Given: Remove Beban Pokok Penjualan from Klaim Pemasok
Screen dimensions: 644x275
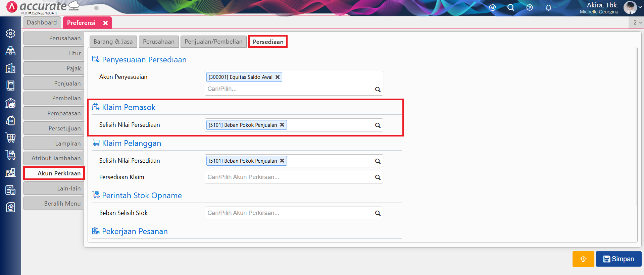Looking at the screenshot, I should click(282, 125).
